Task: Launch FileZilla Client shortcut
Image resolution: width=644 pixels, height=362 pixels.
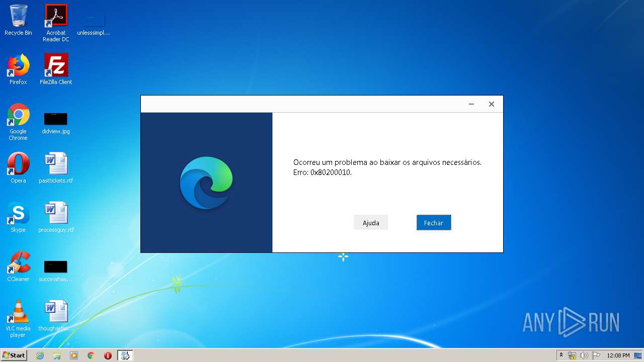Action: (x=56, y=69)
